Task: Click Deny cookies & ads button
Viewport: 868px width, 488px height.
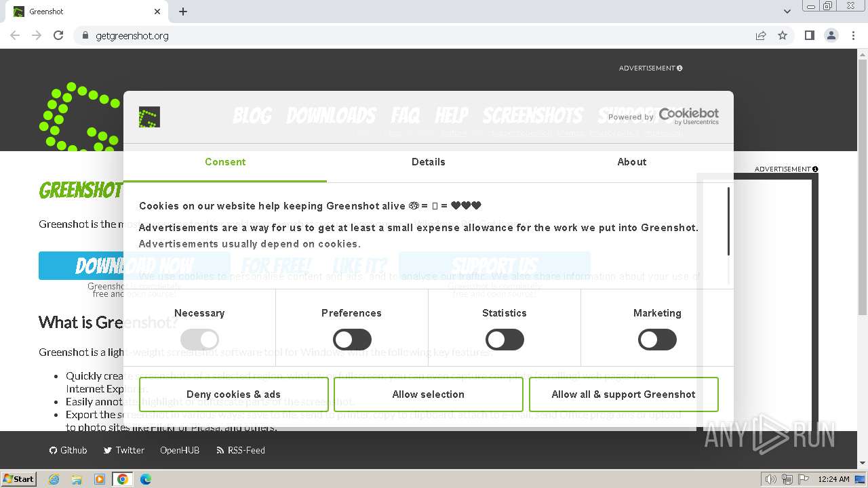Action: pyautogui.click(x=233, y=394)
